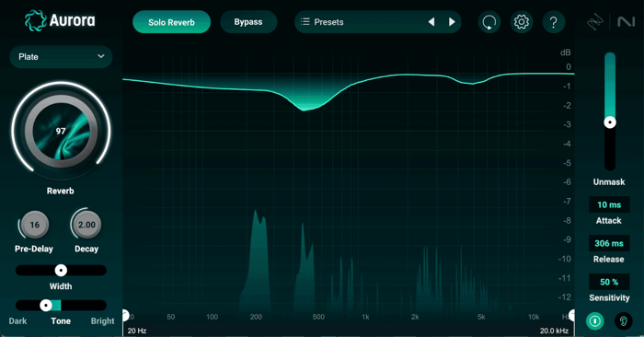The image size is (644, 337).
Task: Open the Presets list
Action: (378, 22)
